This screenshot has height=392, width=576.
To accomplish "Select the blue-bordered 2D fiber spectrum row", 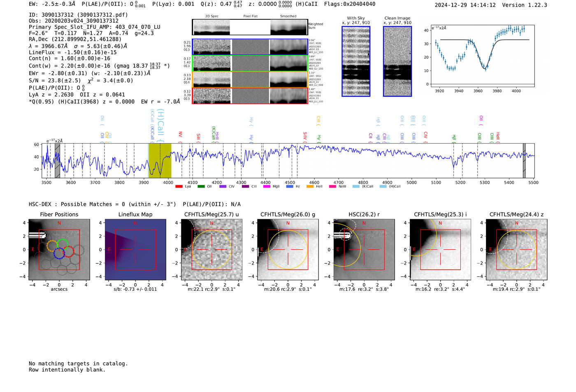I will click(x=250, y=47).
